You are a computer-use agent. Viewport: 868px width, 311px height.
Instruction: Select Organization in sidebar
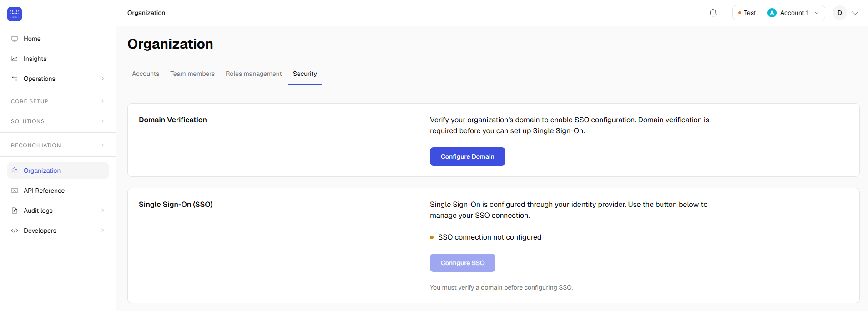(x=58, y=171)
